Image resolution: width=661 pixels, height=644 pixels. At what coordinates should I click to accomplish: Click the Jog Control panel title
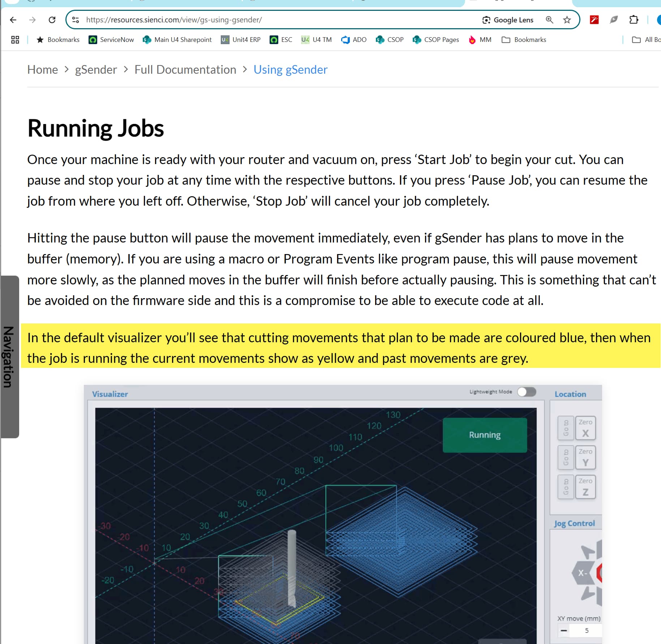(574, 523)
